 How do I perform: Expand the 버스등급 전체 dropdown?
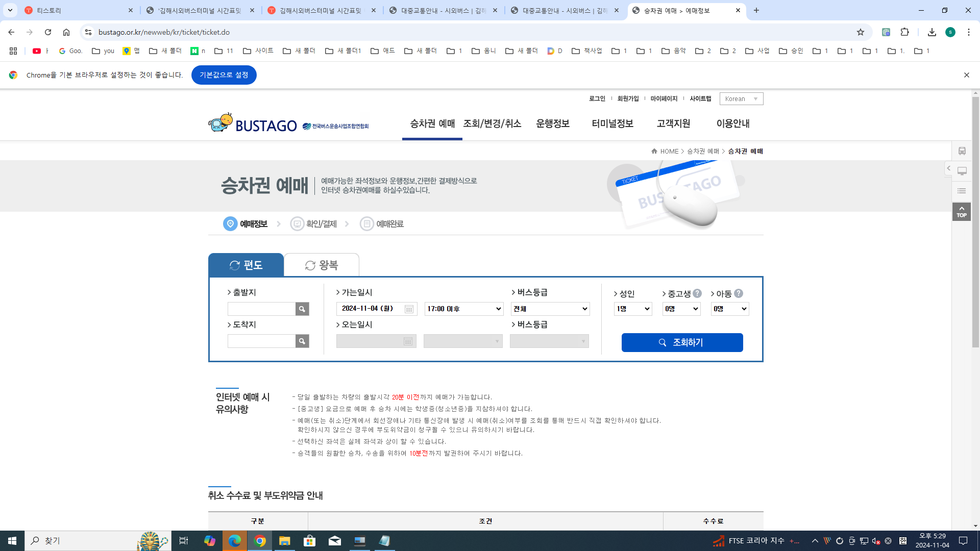550,309
